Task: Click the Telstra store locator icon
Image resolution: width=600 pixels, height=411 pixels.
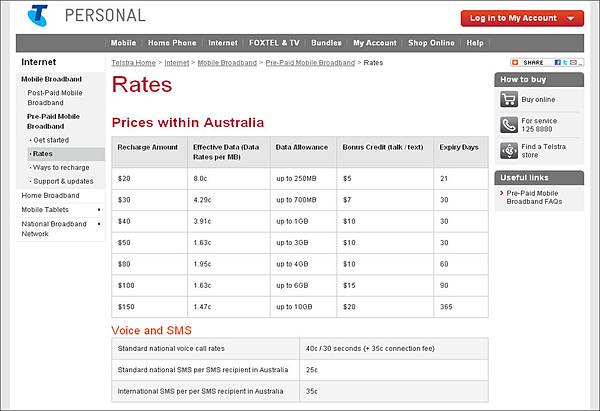Action: point(509,150)
